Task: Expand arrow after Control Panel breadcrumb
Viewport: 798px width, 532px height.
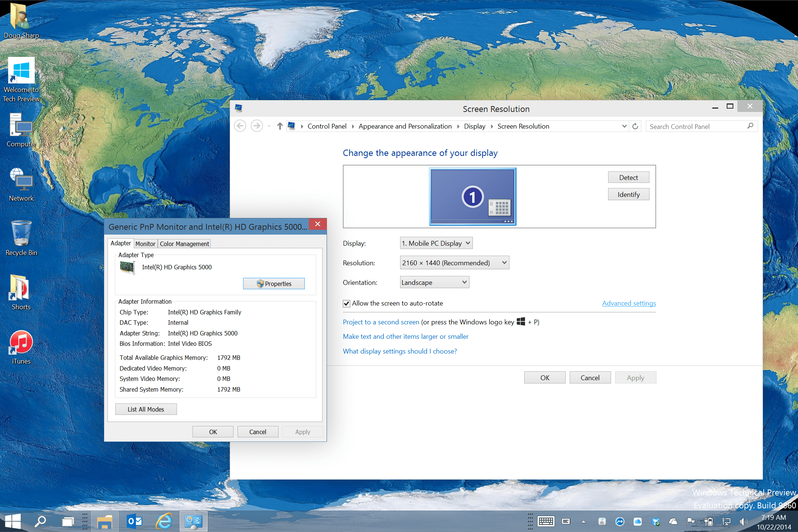Action: click(x=353, y=126)
